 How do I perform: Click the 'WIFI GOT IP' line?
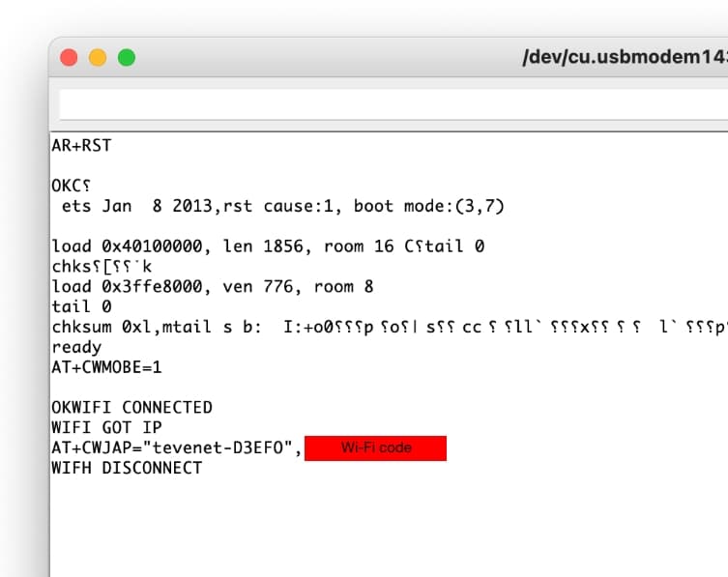point(106,427)
